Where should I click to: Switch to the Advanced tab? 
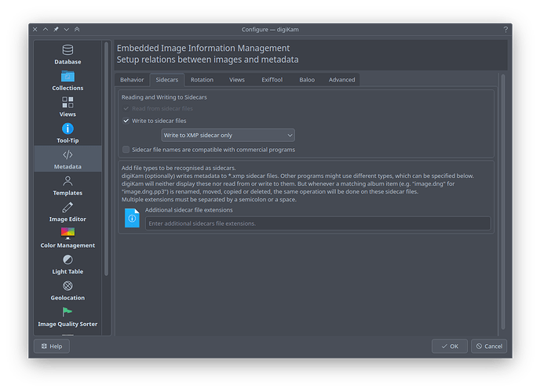coord(341,79)
